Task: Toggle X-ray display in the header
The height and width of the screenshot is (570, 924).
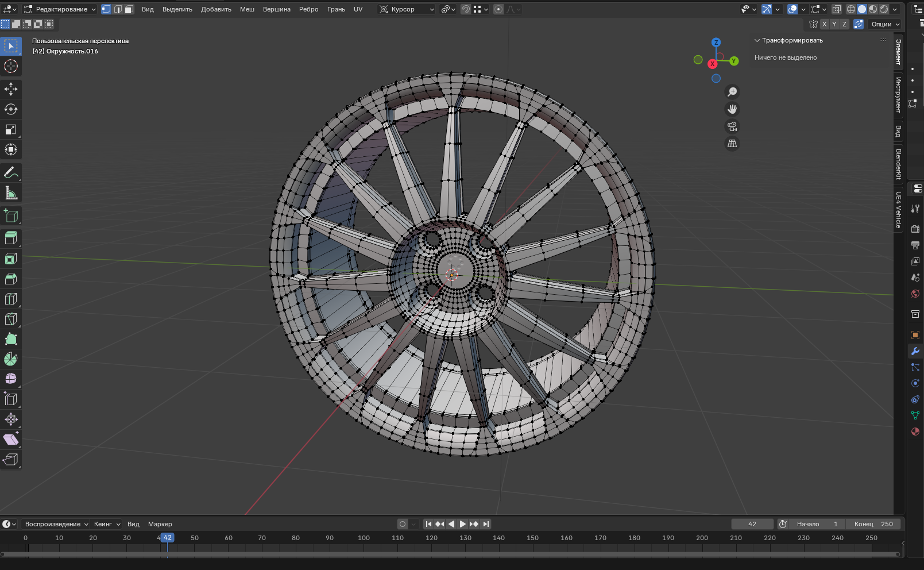Action: click(x=837, y=9)
